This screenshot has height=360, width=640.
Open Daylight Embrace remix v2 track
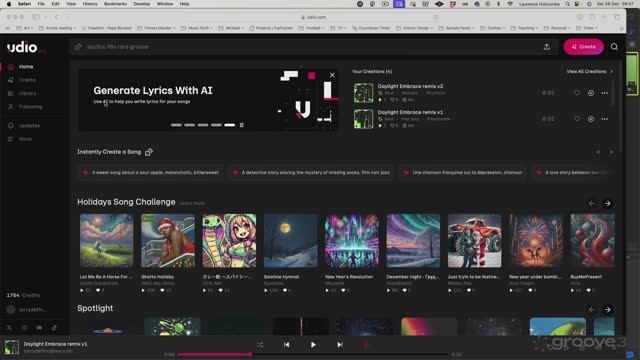point(410,86)
